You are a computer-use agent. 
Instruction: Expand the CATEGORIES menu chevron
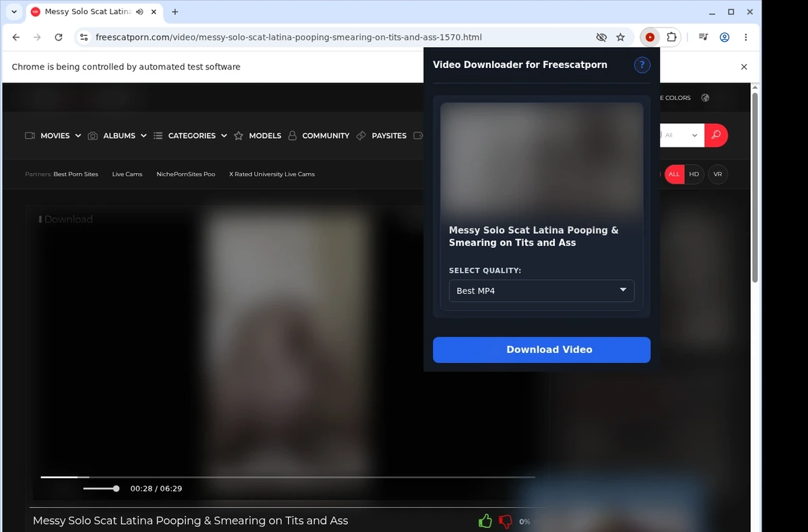coord(224,135)
